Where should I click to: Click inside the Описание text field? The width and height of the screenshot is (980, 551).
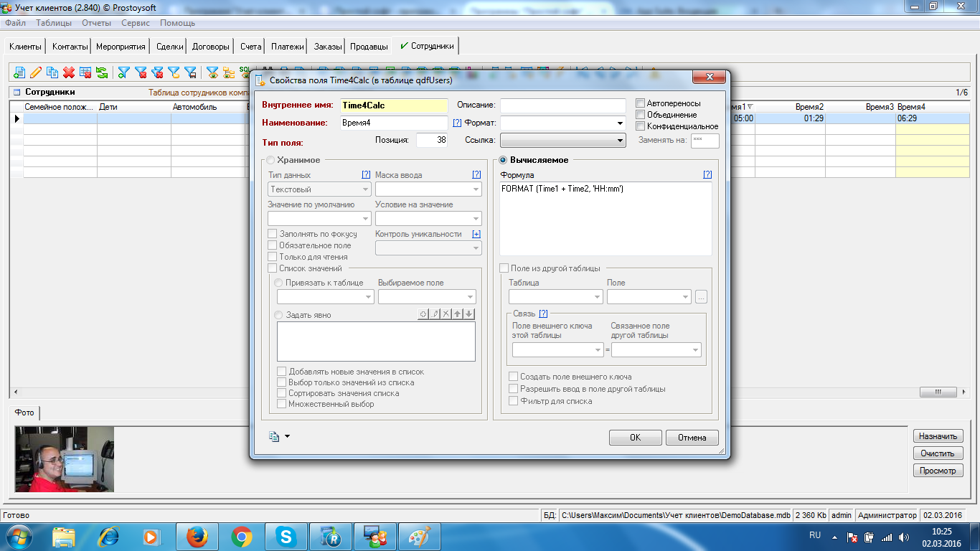coord(562,105)
